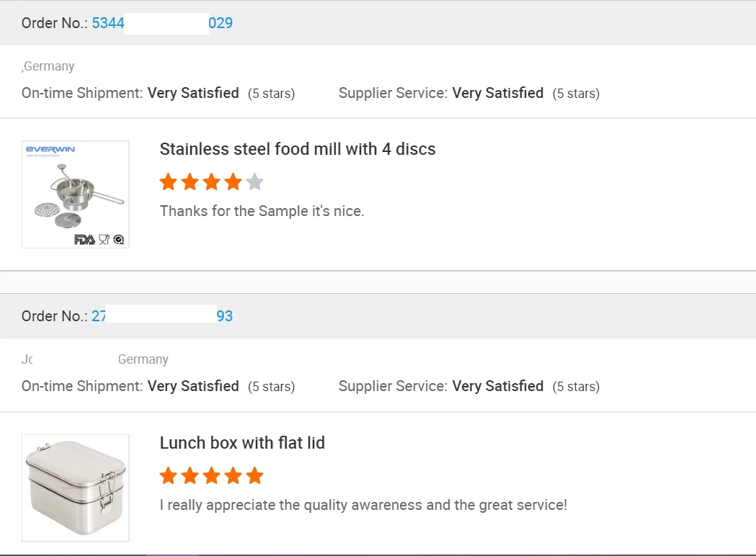Click the Germany label under the first order
This screenshot has width=756, height=556.
49,66
